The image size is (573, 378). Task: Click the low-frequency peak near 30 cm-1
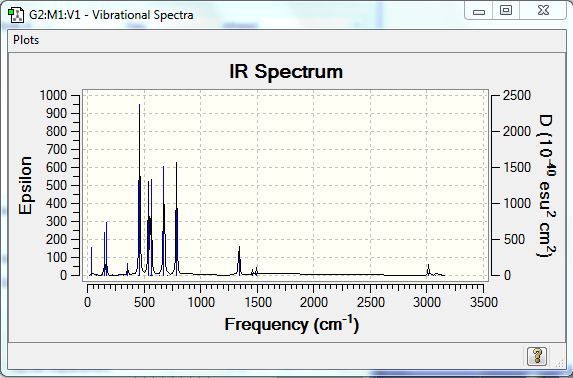tap(91, 261)
